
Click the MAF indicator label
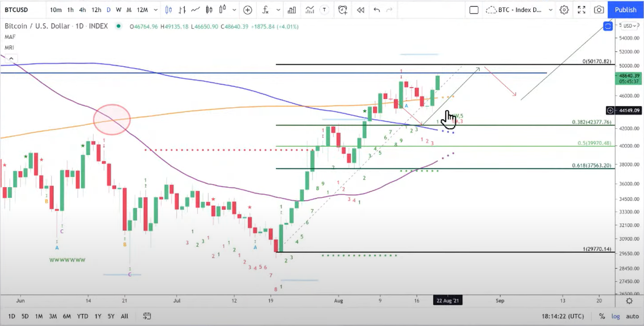(x=10, y=37)
